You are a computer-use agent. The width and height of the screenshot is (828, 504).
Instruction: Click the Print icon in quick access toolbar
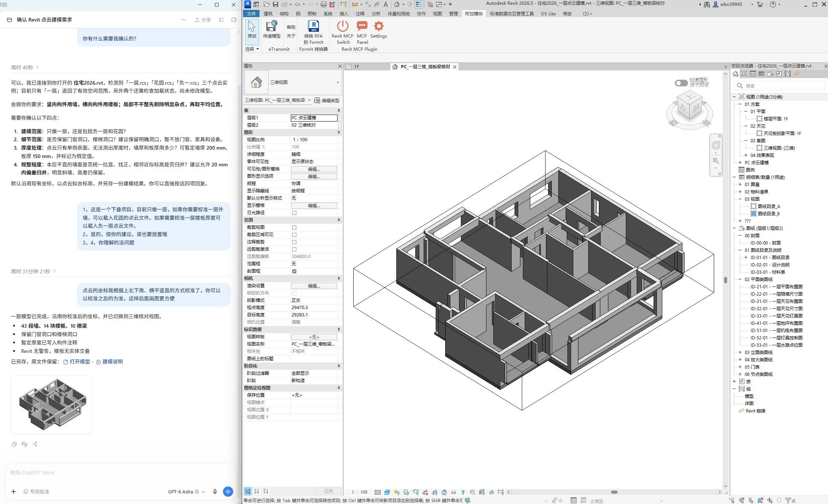tap(323, 4)
